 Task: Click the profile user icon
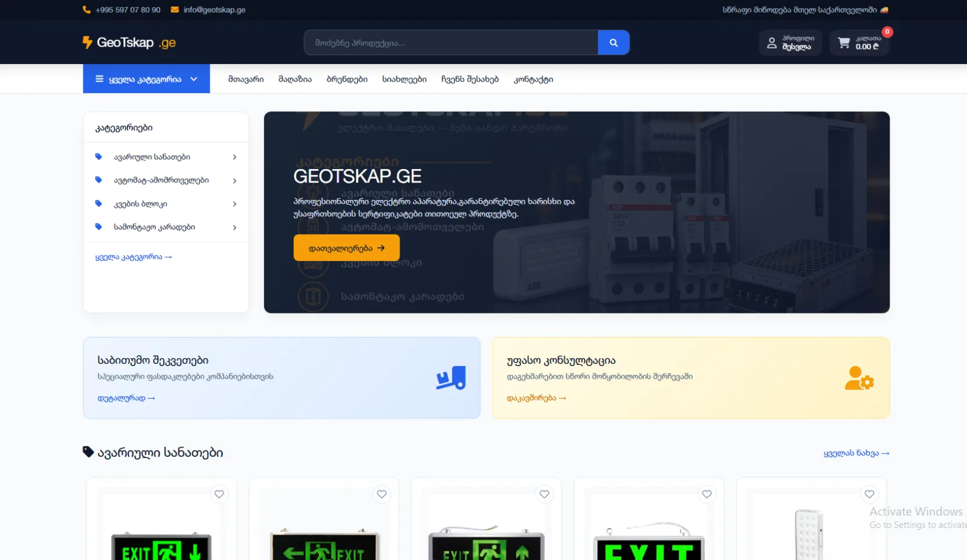772,43
